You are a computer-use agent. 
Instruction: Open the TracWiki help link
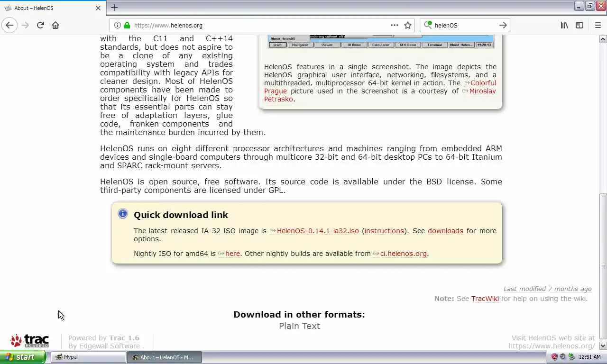coord(485,299)
